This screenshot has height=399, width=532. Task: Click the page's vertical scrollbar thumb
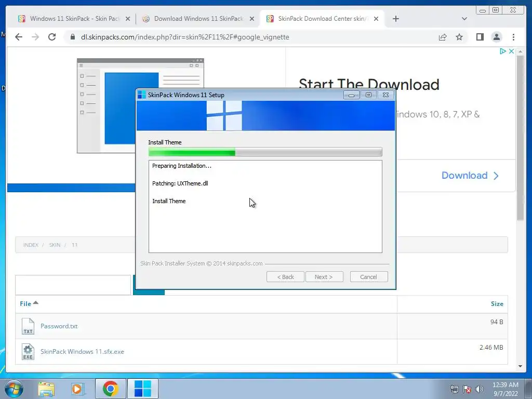(521, 138)
